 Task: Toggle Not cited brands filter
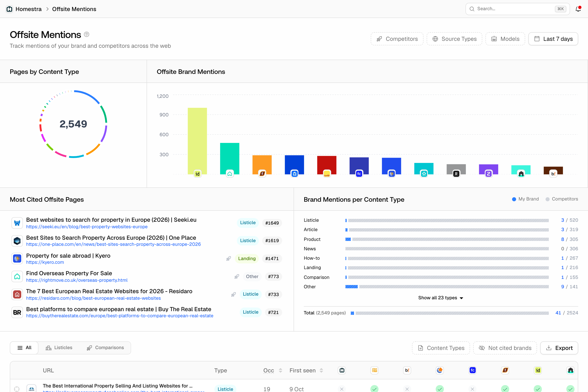[505, 348]
